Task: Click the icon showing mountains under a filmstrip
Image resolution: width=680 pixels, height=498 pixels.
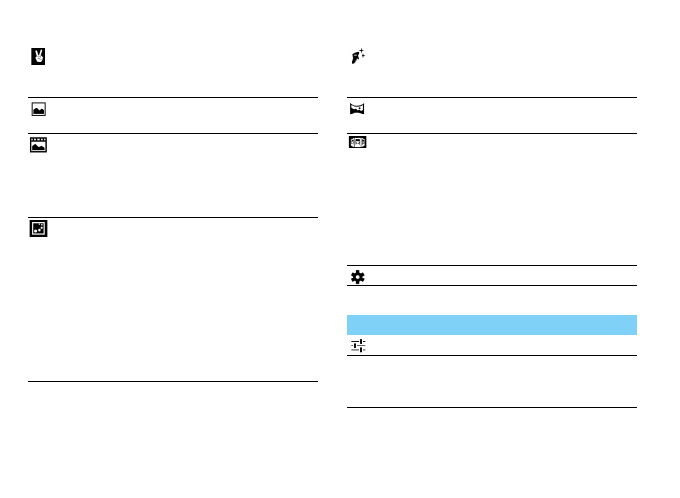Action: pos(37,144)
